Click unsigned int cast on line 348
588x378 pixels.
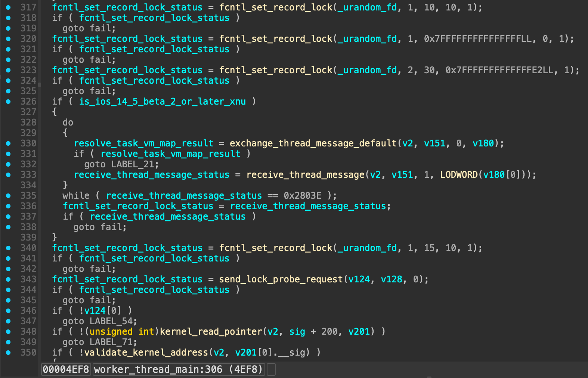122,332
